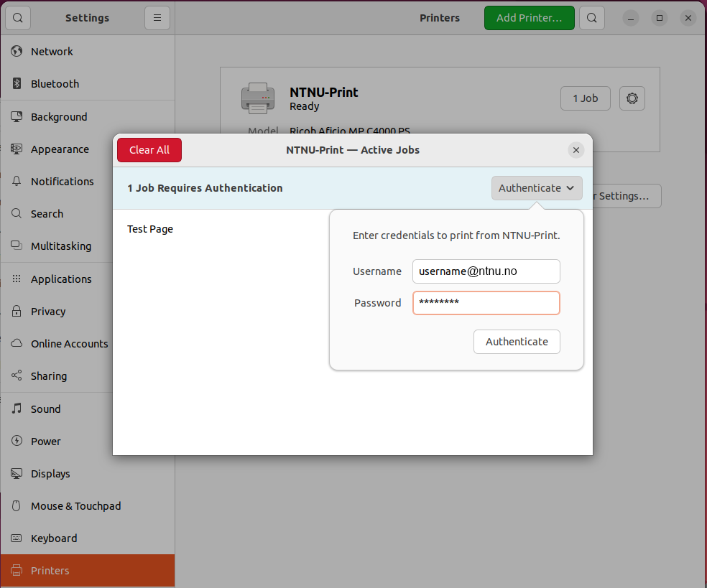Select Background in the sidebar
Viewport: 707px width, 588px height.
tap(88, 117)
